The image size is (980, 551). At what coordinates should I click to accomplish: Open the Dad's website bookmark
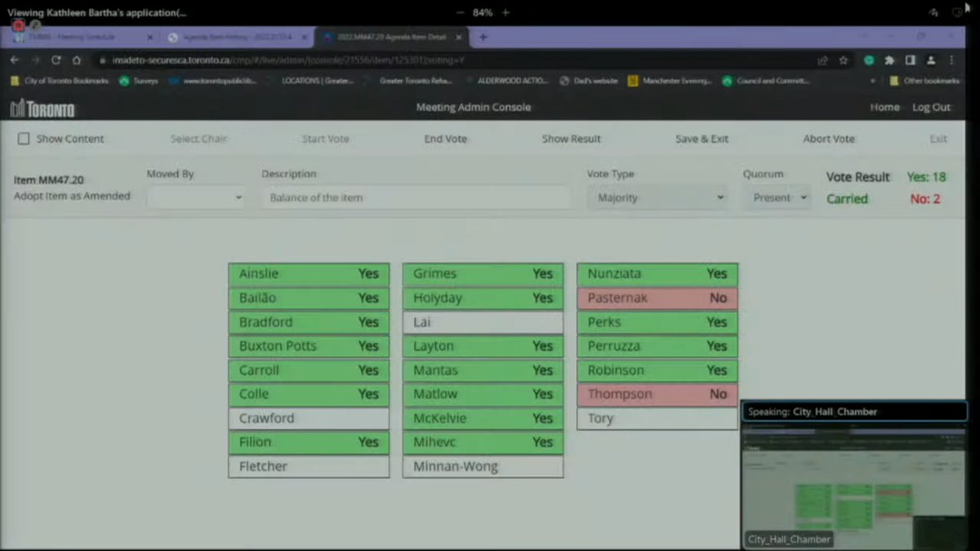coord(589,81)
